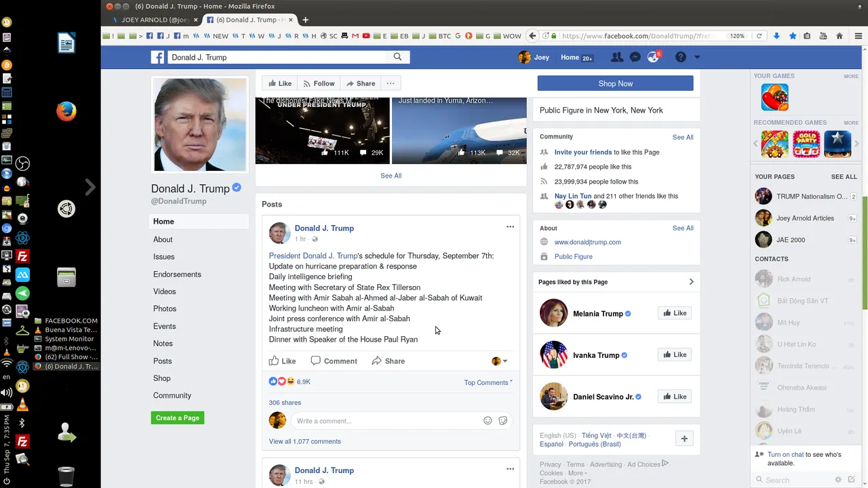Open the post-as identity selector dropdown
Screen dimensions: 868x488
point(499,361)
